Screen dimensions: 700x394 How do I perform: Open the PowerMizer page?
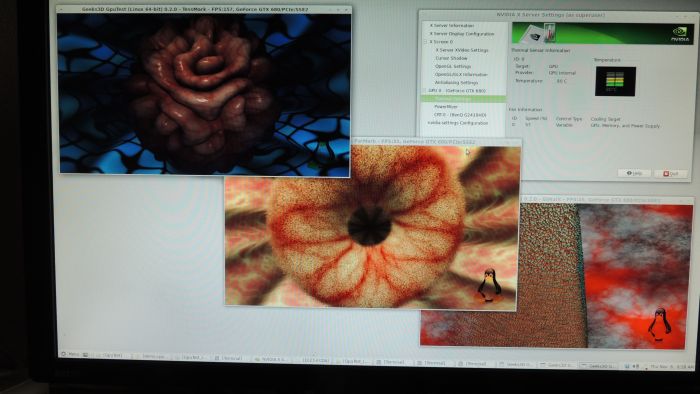[446, 107]
